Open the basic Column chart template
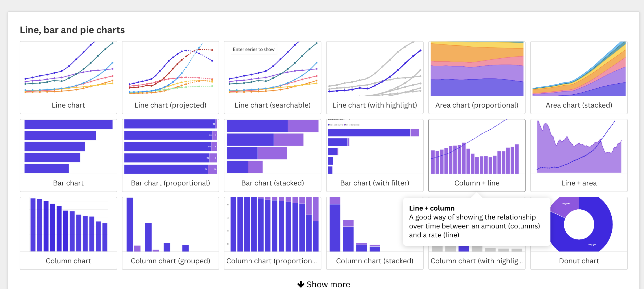The height and width of the screenshot is (289, 644). (x=68, y=233)
